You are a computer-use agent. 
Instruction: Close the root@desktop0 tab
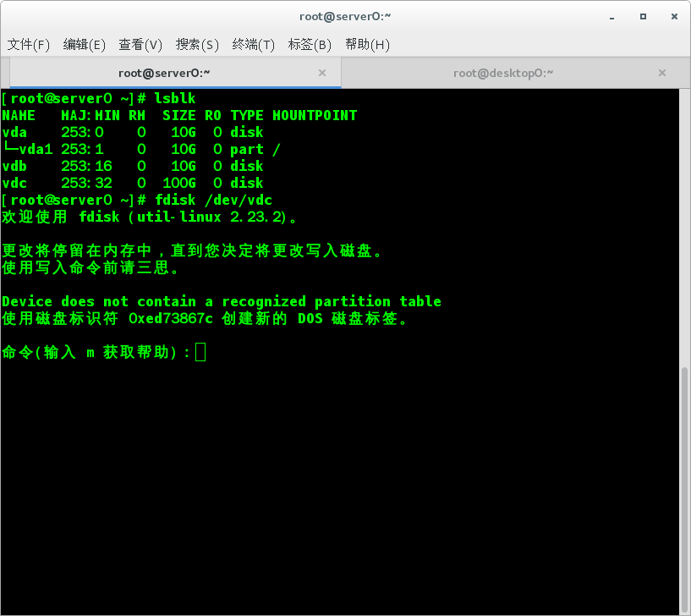[662, 73]
